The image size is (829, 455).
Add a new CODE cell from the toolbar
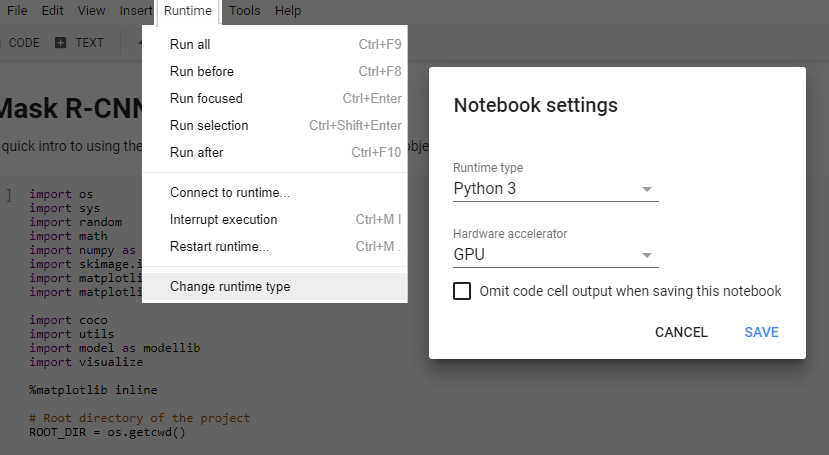(x=23, y=43)
